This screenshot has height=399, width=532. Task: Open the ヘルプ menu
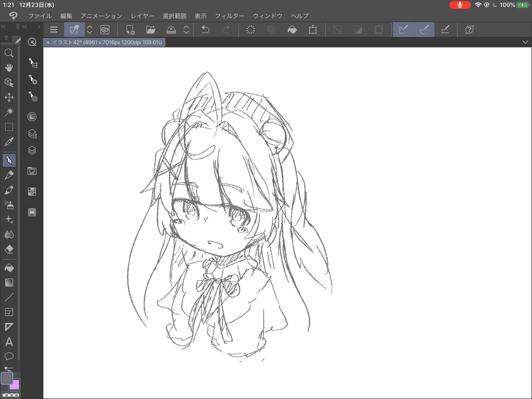(300, 16)
